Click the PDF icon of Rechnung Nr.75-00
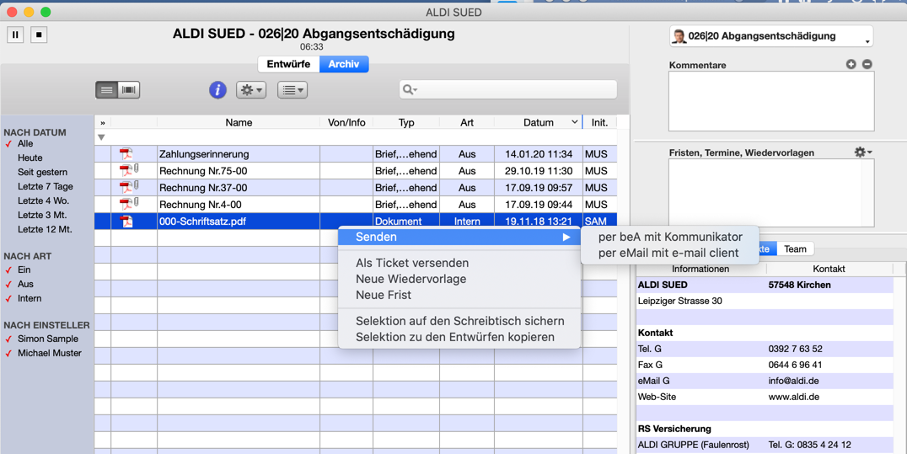The height and width of the screenshot is (454, 908). click(x=126, y=171)
